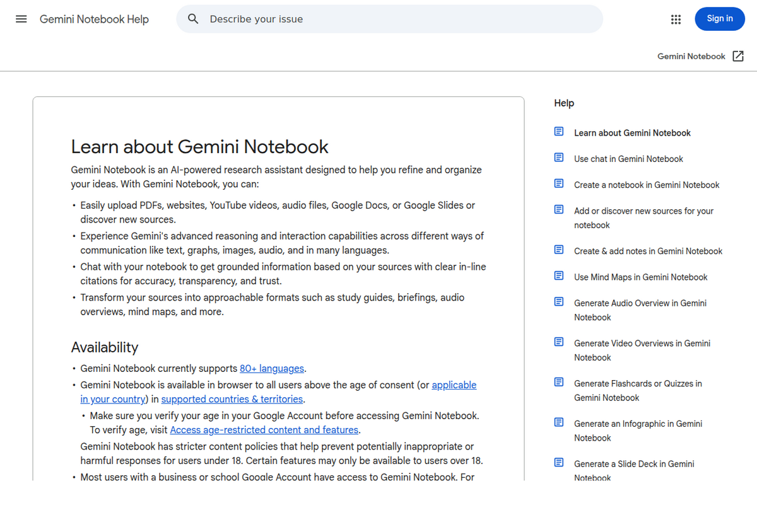Open Use Mind Maps in Gemini Notebook
This screenshot has width=757, height=532.
click(x=641, y=277)
